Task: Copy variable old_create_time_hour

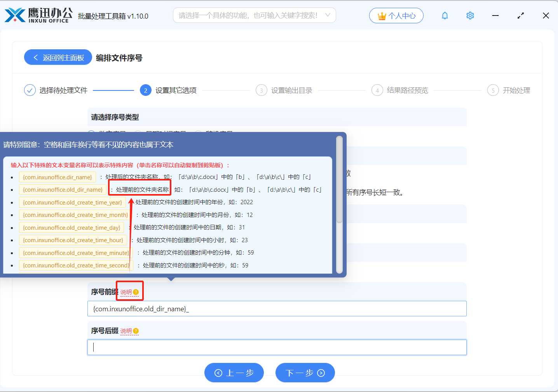Action: point(73,240)
